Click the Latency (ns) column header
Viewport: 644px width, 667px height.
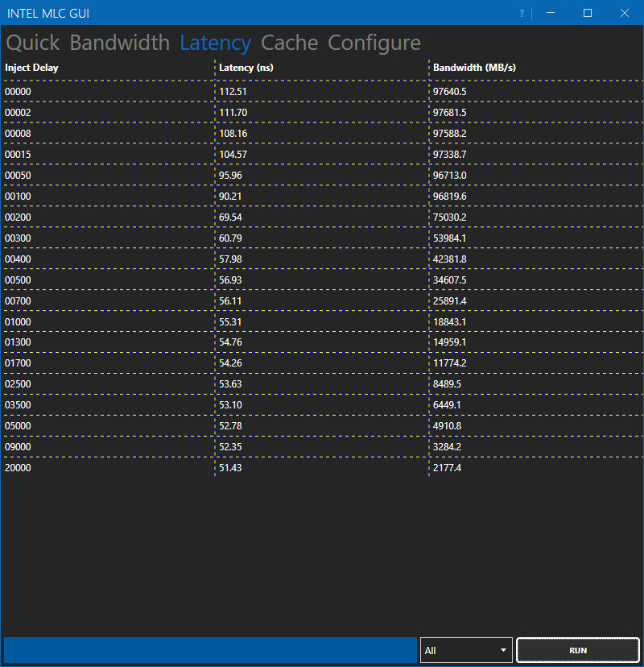pos(246,68)
